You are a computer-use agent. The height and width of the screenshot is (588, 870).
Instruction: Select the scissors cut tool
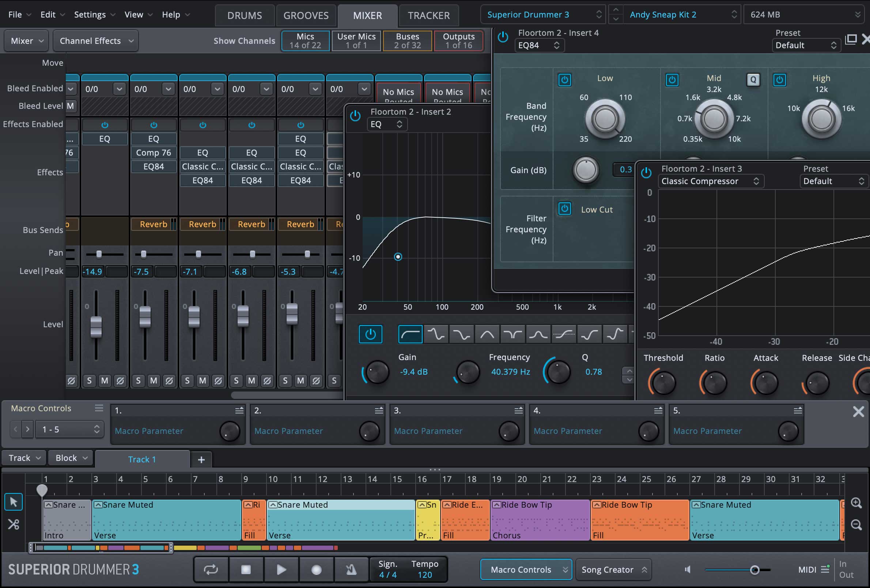click(x=14, y=524)
